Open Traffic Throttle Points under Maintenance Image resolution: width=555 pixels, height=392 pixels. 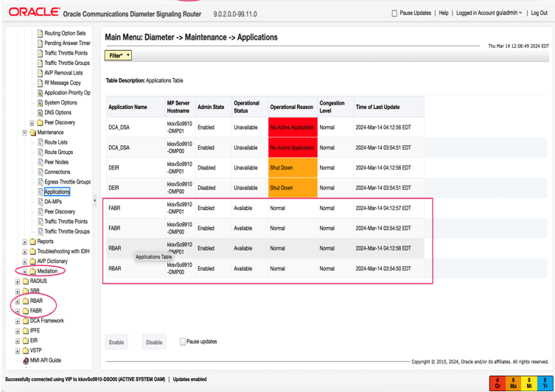click(66, 222)
